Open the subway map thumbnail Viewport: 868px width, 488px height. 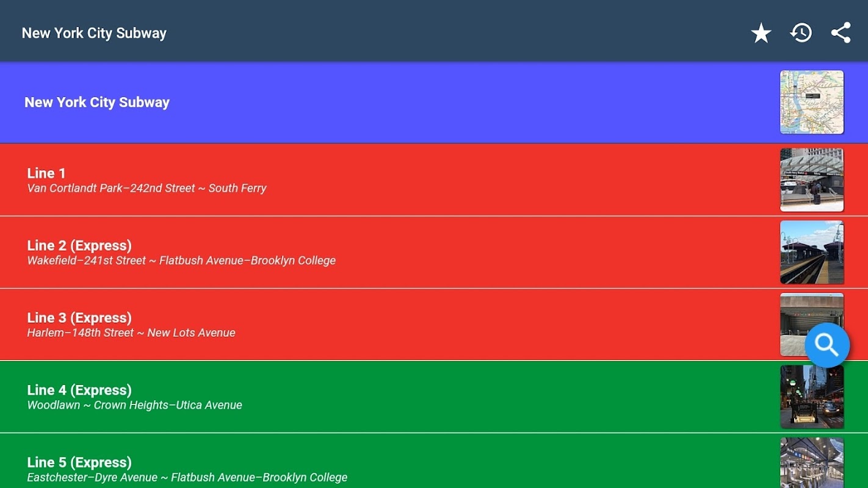coord(812,102)
